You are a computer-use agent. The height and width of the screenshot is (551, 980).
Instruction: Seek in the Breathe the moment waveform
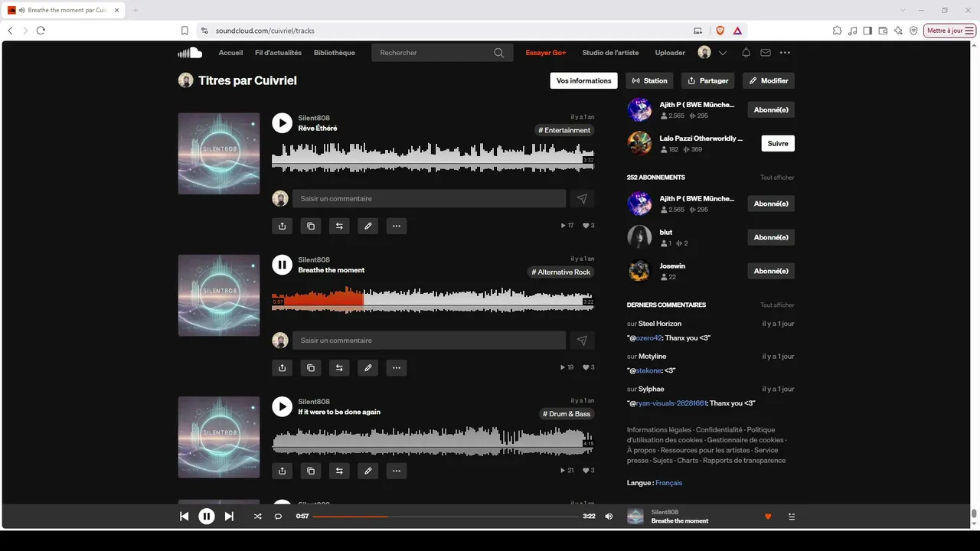(x=433, y=299)
